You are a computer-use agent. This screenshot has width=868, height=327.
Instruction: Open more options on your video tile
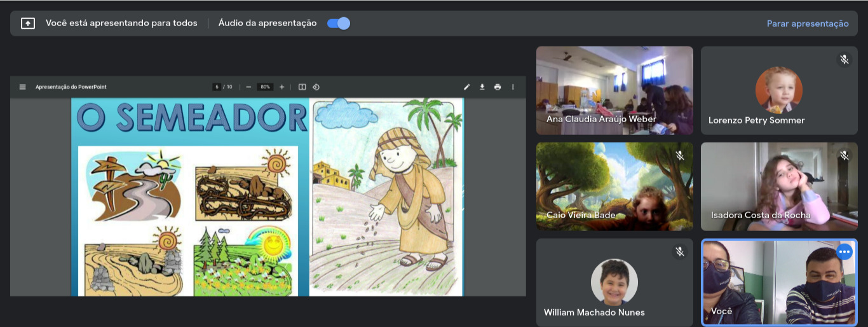pyautogui.click(x=844, y=252)
